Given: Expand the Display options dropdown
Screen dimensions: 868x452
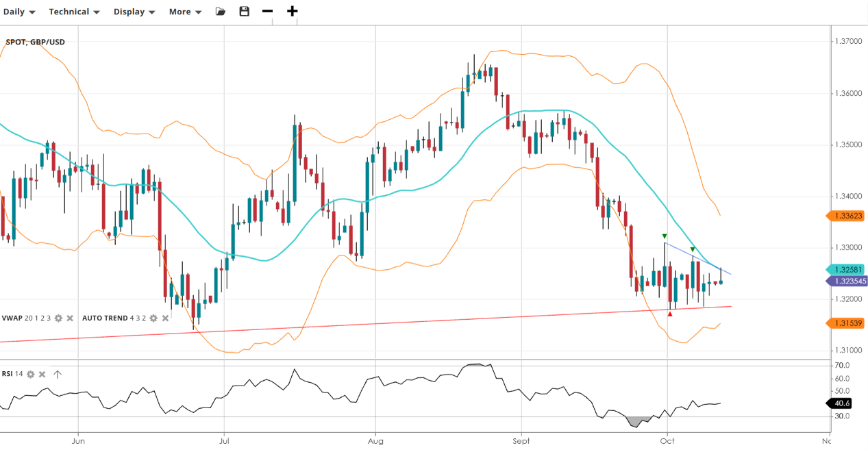Looking at the screenshot, I should click(134, 12).
